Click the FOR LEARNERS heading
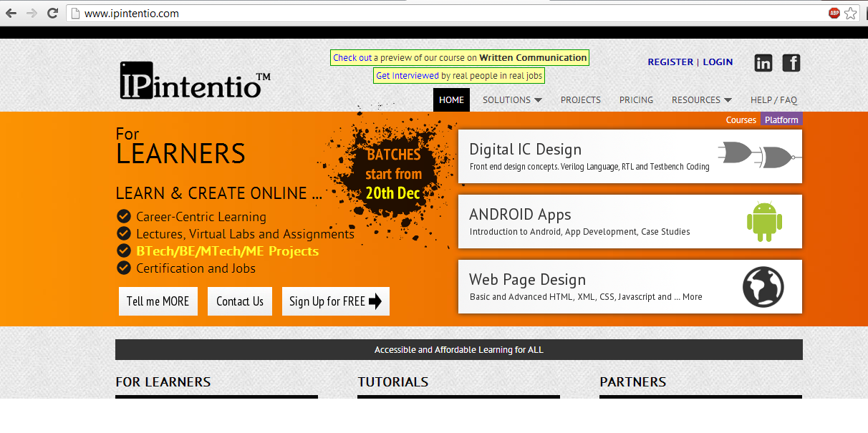Screen dimensions: 868x433 point(163,382)
